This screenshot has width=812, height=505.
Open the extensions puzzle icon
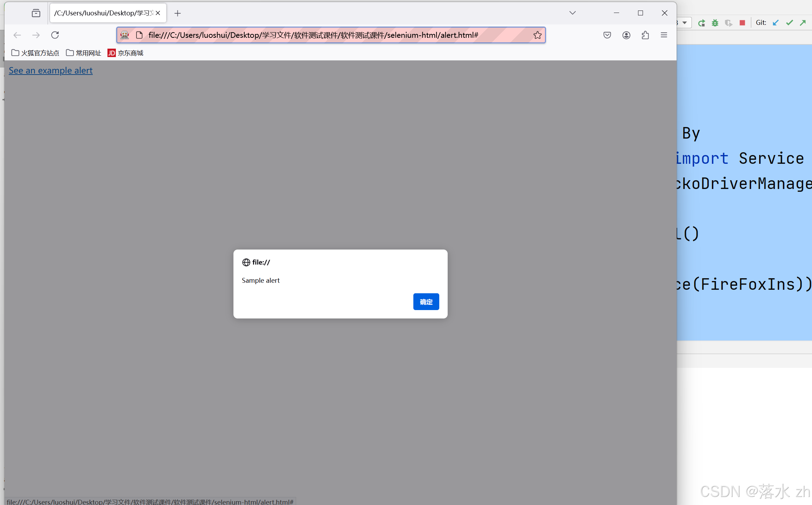[645, 35]
